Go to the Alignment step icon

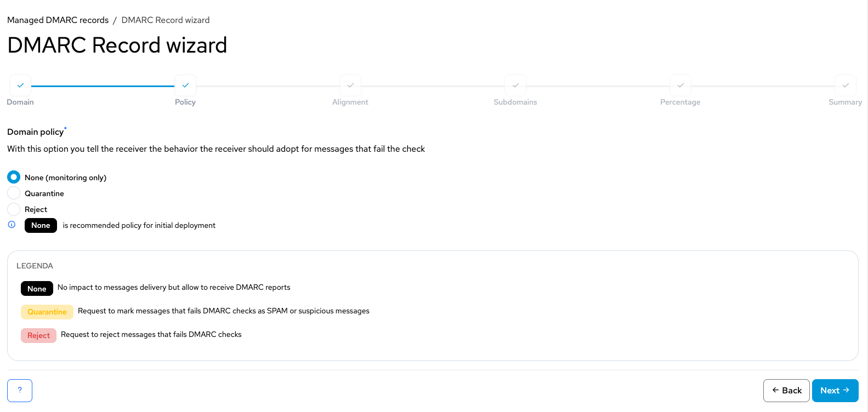[x=350, y=85]
